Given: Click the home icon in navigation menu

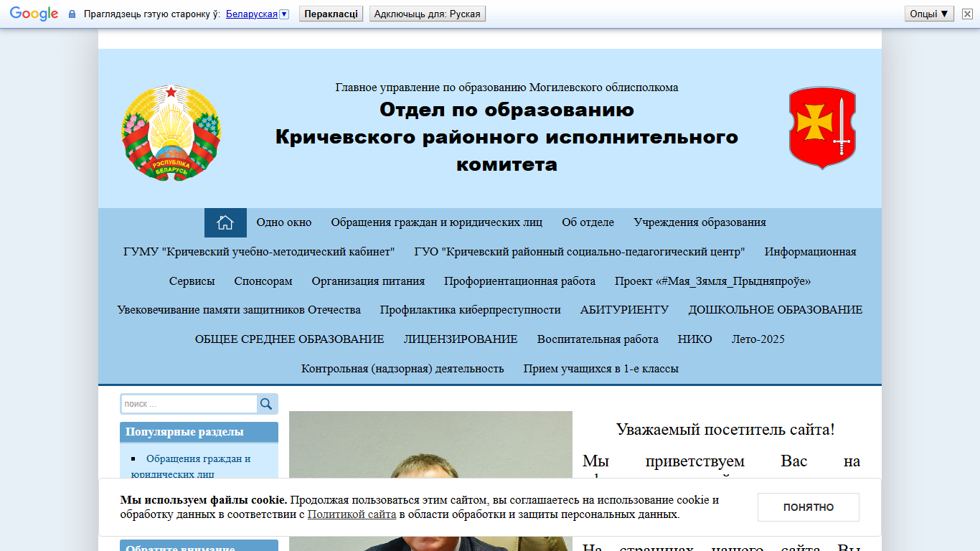Looking at the screenshot, I should point(225,222).
